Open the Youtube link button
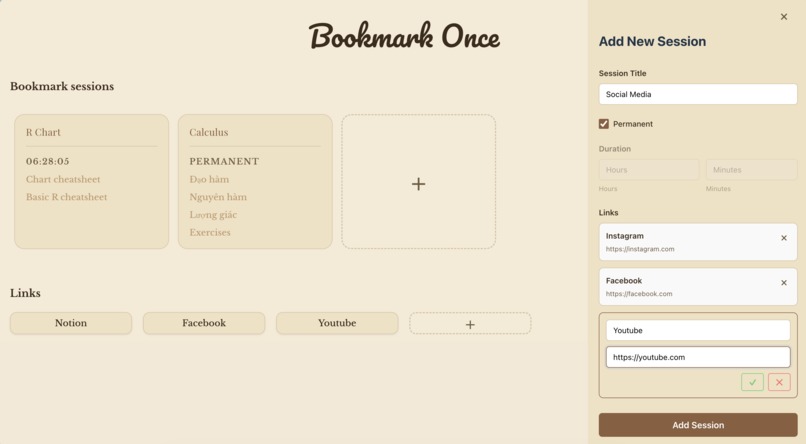Image resolution: width=806 pixels, height=444 pixels. pos(337,323)
